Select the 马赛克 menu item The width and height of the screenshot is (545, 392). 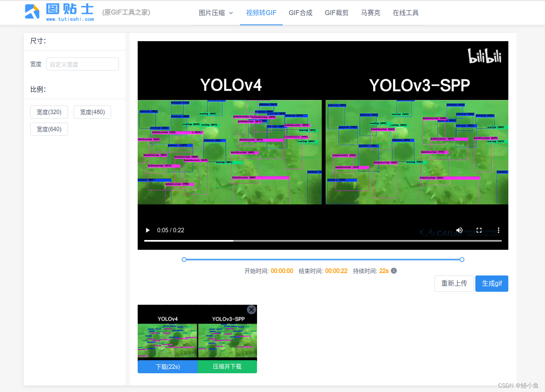coord(371,13)
